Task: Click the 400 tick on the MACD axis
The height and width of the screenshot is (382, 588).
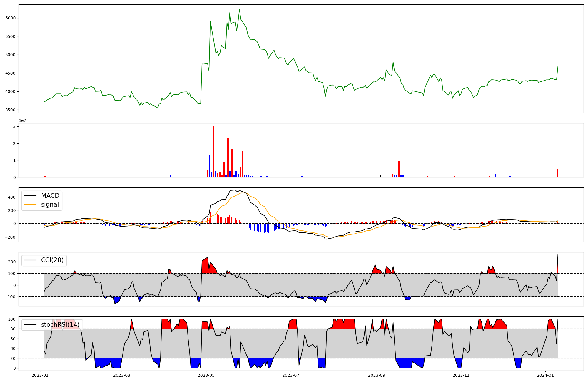Action: pos(12,197)
